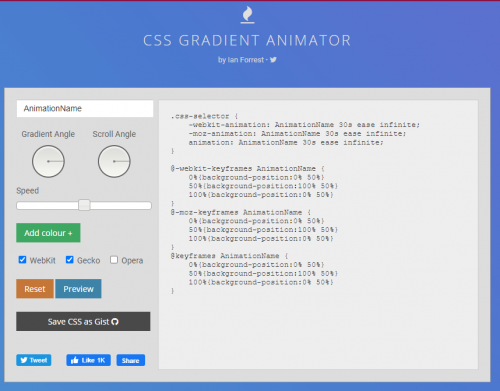Click Save CSS as Gist button
This screenshot has height=391, width=500.
click(83, 321)
